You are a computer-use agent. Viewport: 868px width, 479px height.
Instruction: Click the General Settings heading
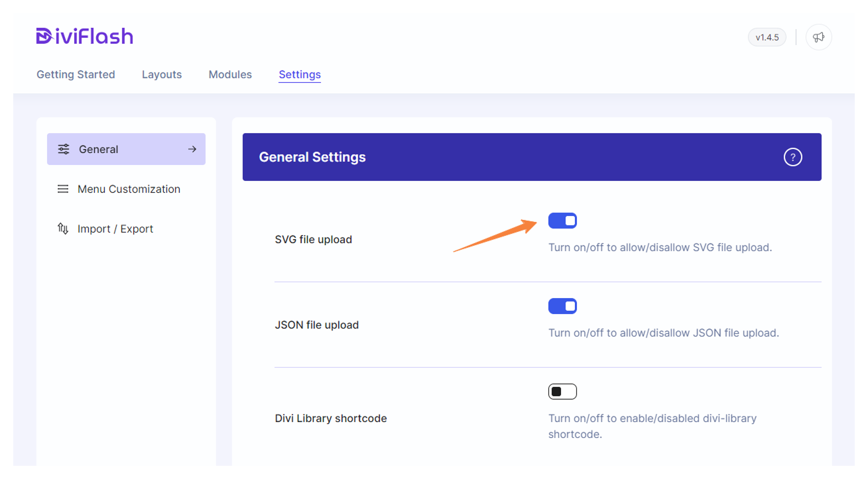tap(312, 157)
